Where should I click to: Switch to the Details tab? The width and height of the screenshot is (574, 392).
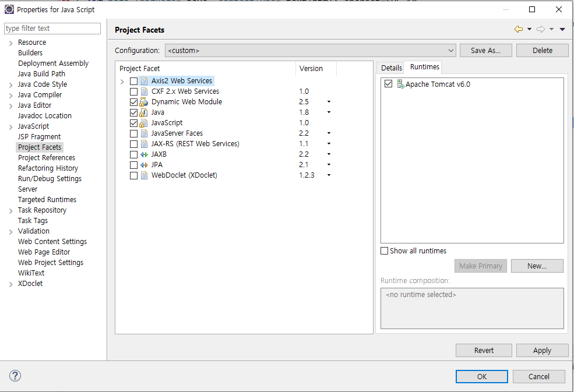point(392,68)
